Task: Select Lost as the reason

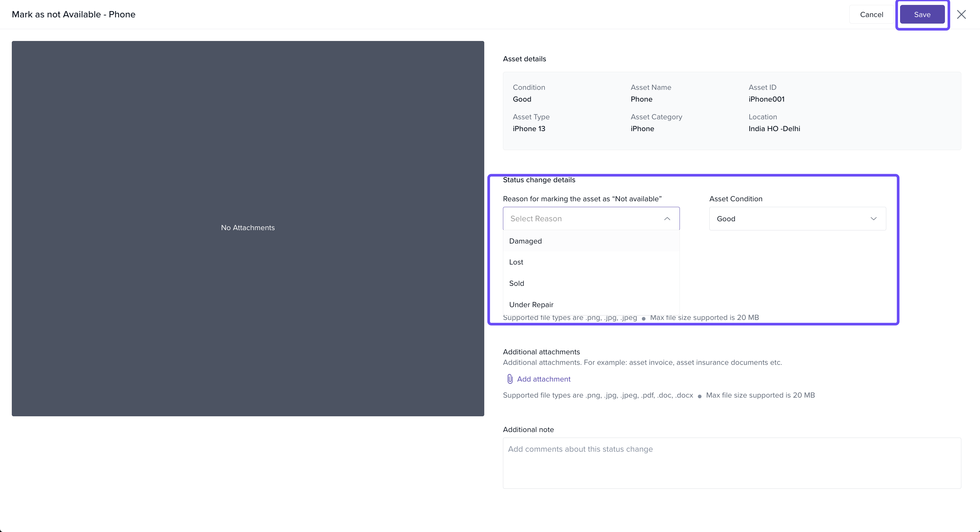Action: 516,262
